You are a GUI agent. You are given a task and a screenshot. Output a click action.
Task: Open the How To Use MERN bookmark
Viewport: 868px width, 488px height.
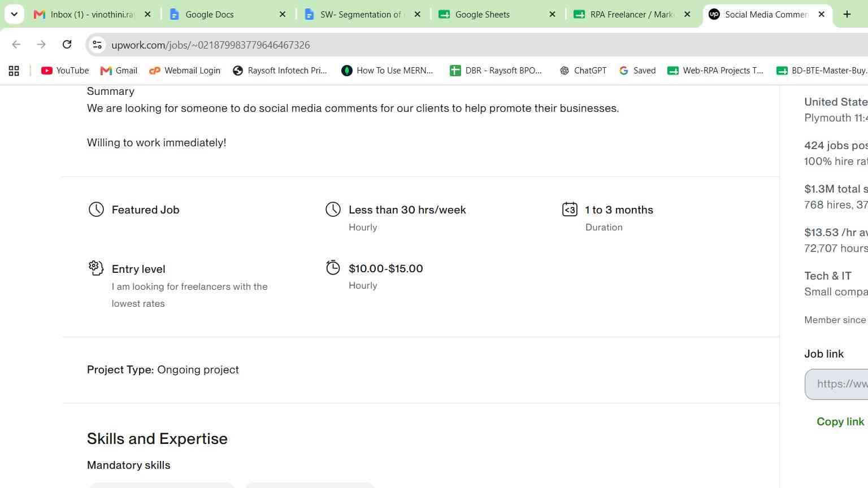point(387,71)
